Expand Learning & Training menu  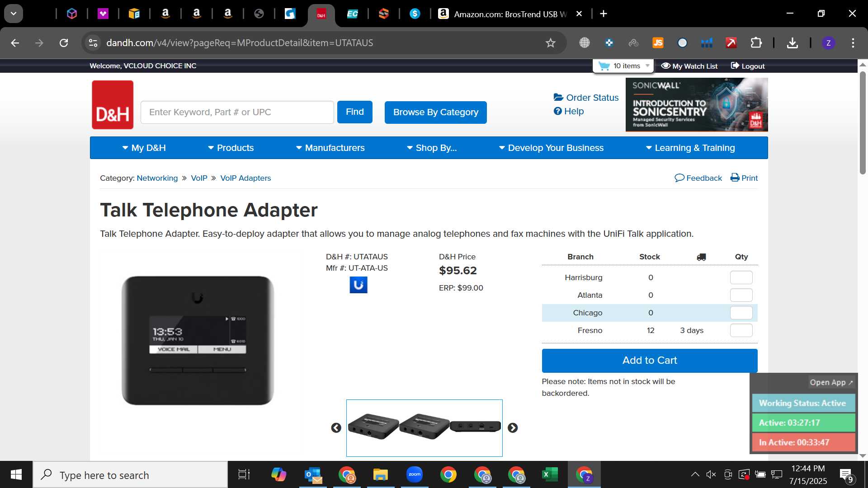(690, 148)
